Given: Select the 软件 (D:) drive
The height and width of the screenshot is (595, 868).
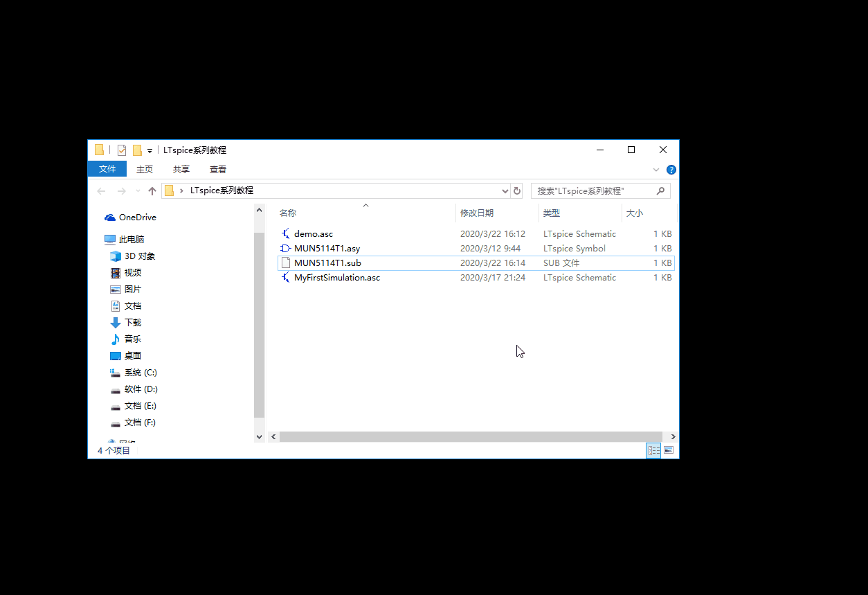Looking at the screenshot, I should point(134,389).
